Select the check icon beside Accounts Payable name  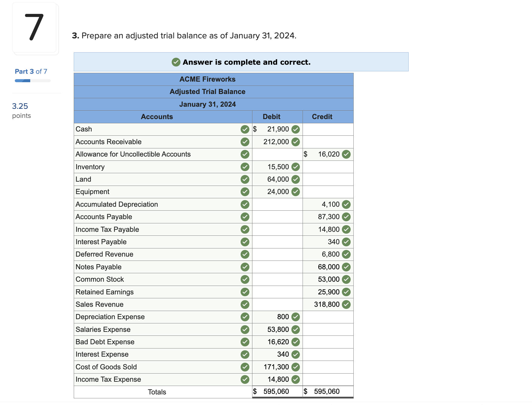pyautogui.click(x=245, y=217)
